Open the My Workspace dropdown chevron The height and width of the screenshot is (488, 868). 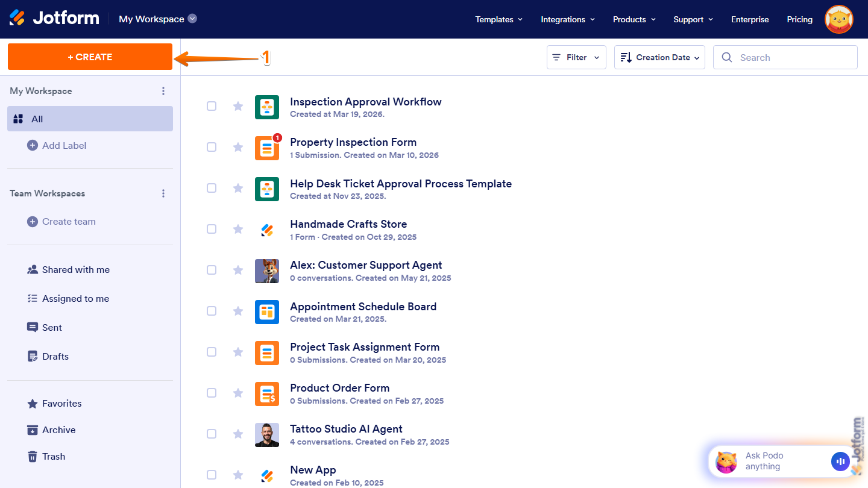pos(192,19)
